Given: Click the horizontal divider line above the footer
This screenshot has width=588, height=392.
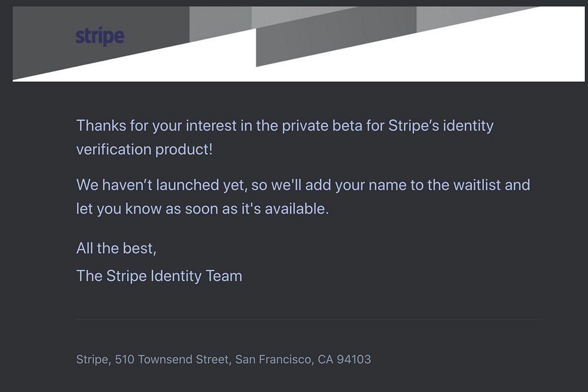Looking at the screenshot, I should click(x=309, y=320).
